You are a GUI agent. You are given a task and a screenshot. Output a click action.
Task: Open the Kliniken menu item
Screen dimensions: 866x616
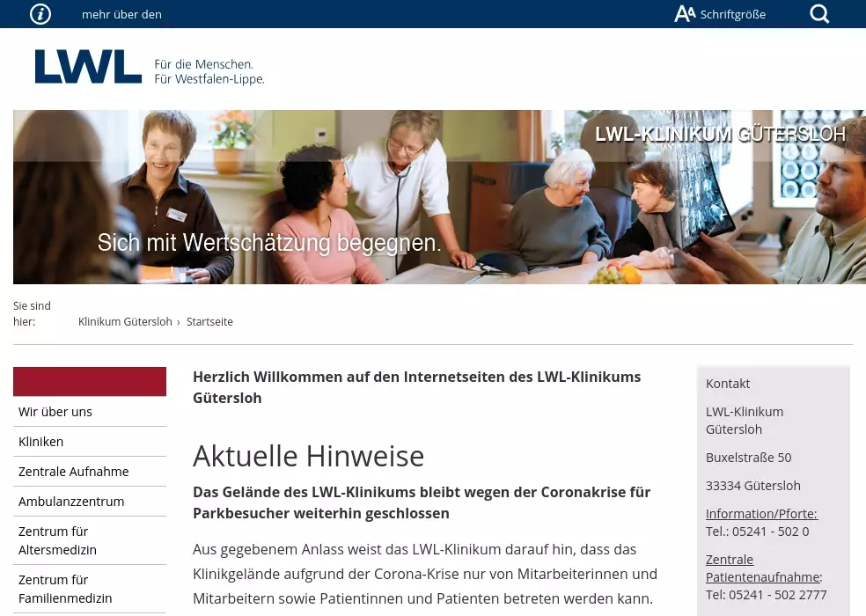pos(41,442)
